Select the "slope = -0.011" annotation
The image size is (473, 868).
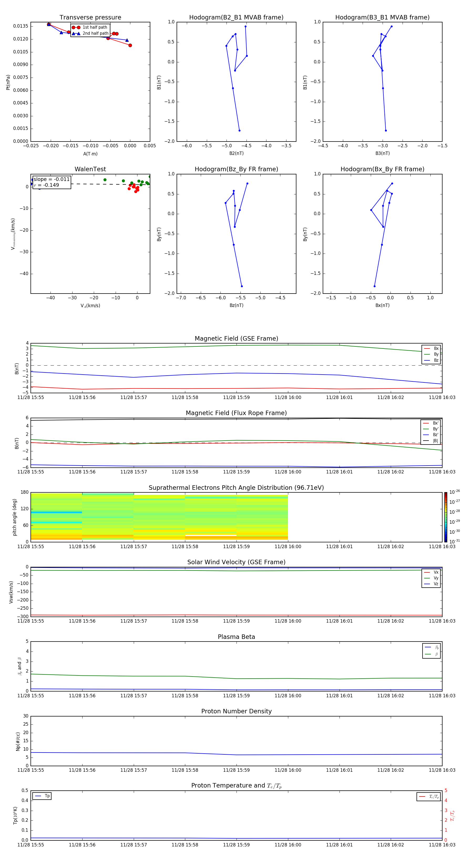tap(52, 179)
